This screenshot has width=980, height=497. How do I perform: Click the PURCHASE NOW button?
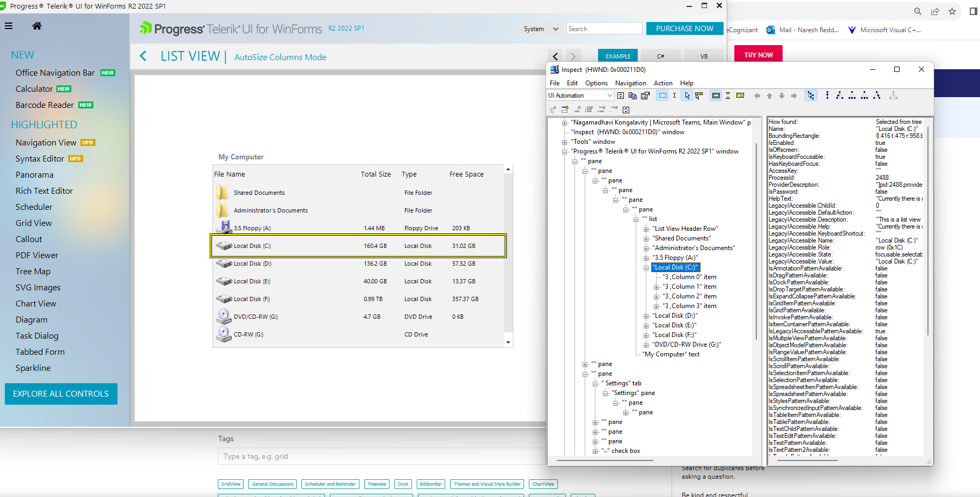[684, 28]
